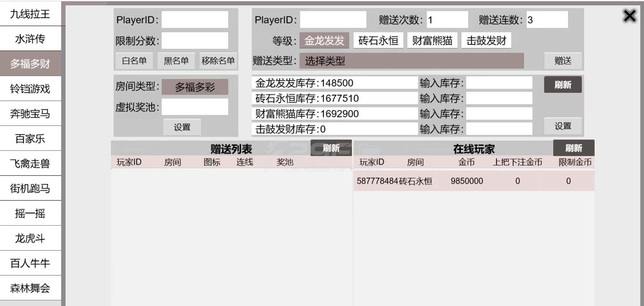
Task: Switch to 铃铛游戏 in sidebar
Action: [30, 88]
